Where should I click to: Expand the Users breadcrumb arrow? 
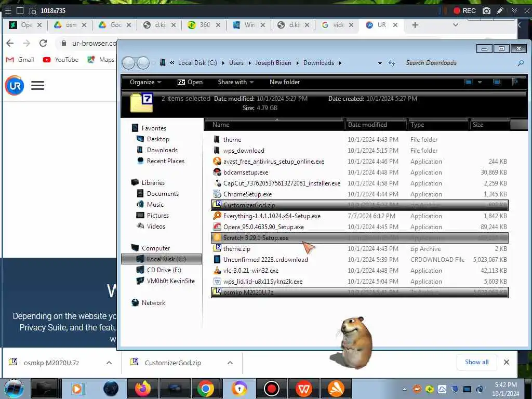click(250, 63)
